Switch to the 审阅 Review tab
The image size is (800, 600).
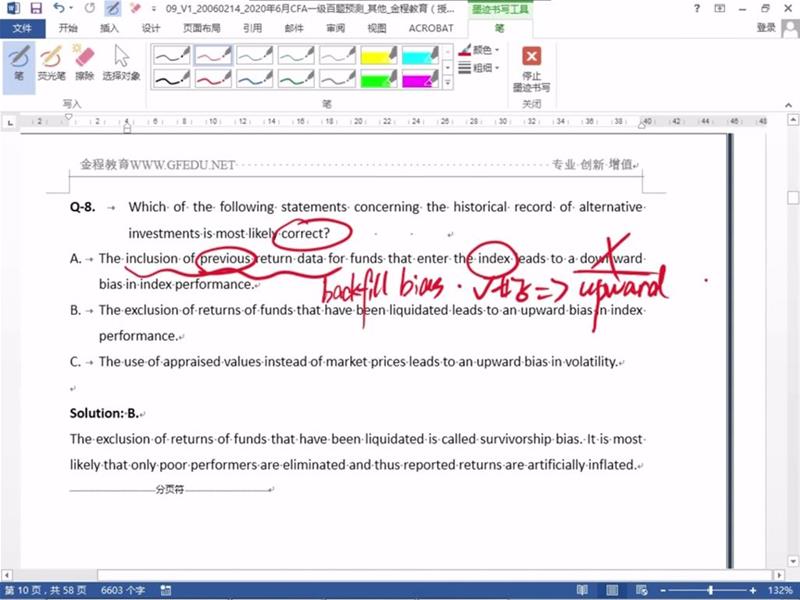tap(335, 28)
